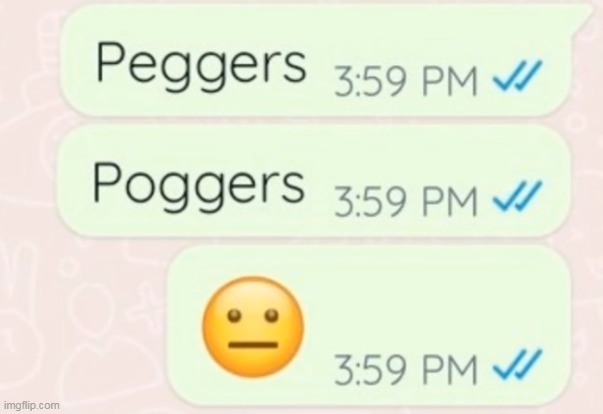This screenshot has height=414, width=603.
Task: Click the blue read ticks beside Poggers
Action: click(x=518, y=195)
